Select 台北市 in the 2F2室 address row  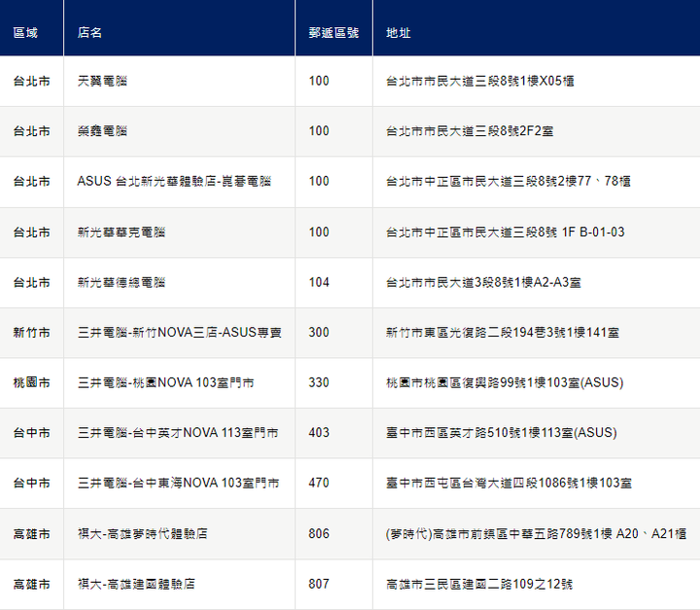point(32,131)
